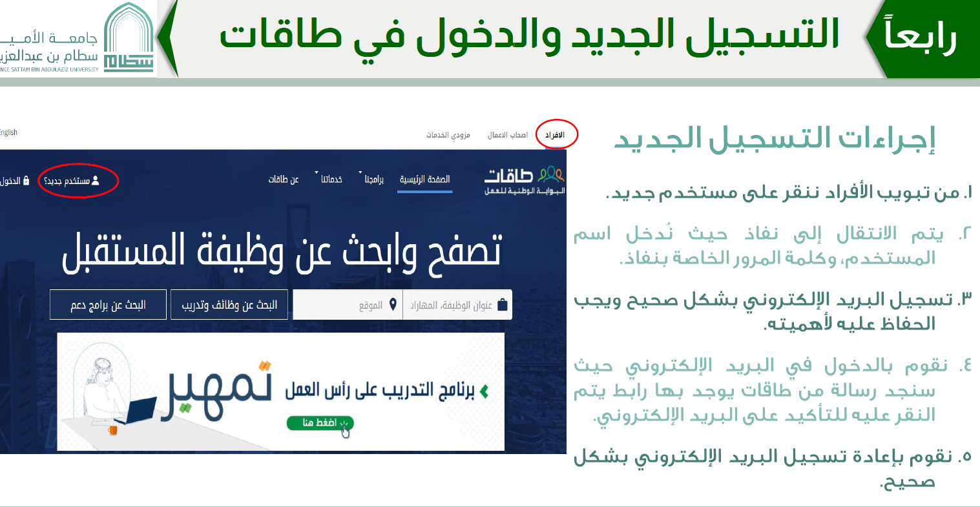
Task: Click the Taqat logo in the navbar
Action: coord(525,180)
